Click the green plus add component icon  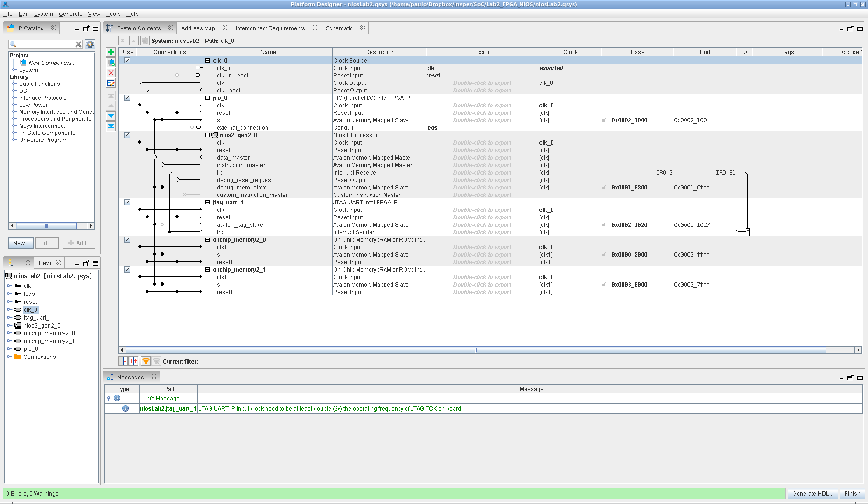point(111,52)
